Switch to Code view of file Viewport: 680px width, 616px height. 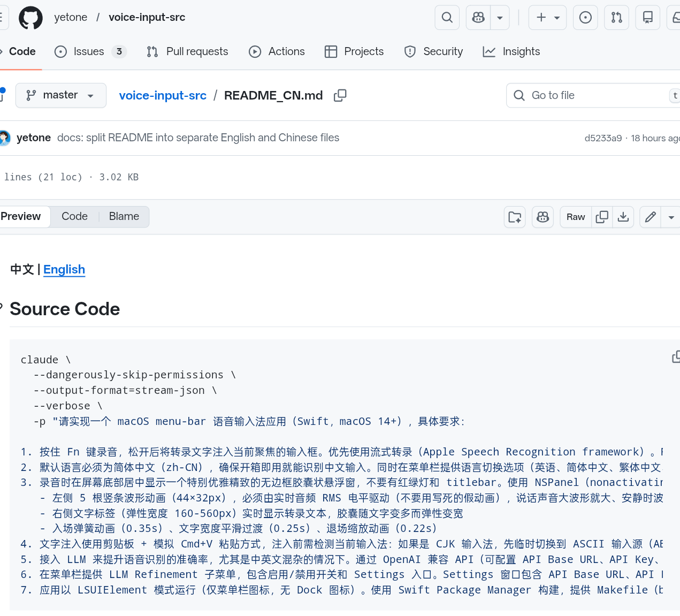[74, 217]
